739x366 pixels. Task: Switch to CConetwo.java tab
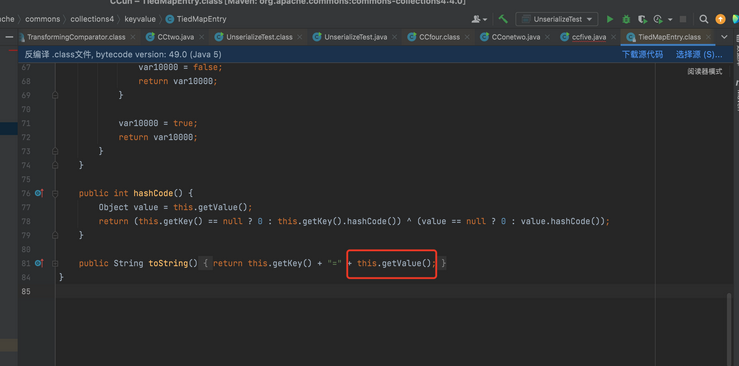pyautogui.click(x=515, y=37)
